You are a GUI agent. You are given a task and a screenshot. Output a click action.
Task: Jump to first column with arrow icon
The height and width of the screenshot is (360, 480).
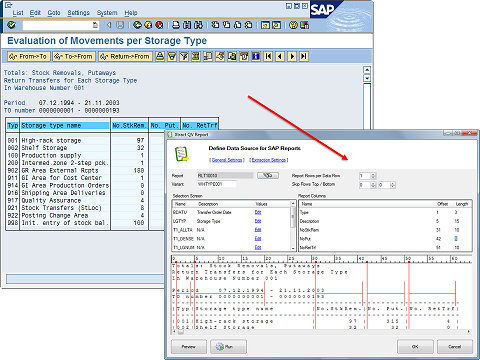[x=268, y=56]
